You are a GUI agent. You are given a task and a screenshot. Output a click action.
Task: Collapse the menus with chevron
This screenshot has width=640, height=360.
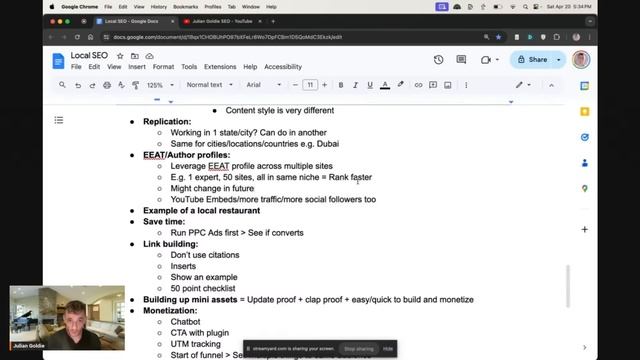coord(551,85)
